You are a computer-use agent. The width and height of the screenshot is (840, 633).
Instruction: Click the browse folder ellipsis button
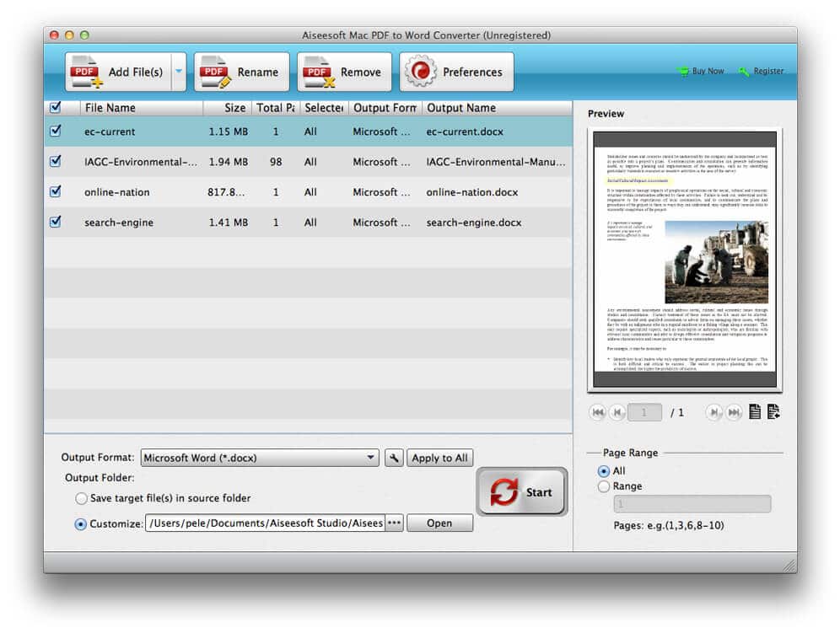coord(394,523)
